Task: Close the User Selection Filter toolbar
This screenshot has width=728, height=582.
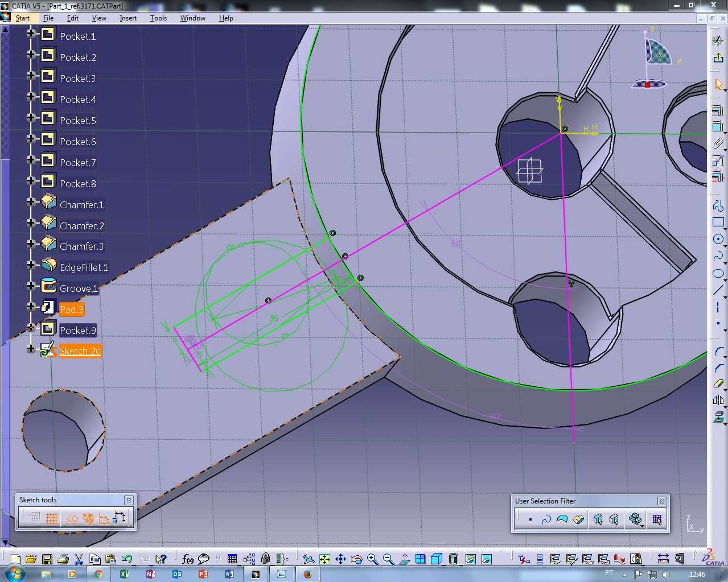Action: 662,501
